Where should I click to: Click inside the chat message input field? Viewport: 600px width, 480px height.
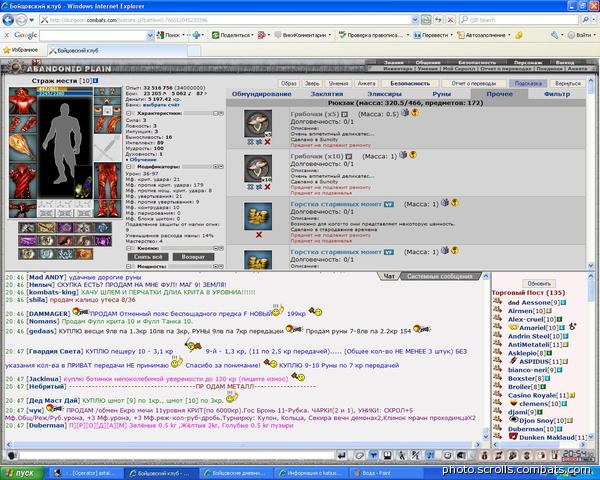[176, 455]
